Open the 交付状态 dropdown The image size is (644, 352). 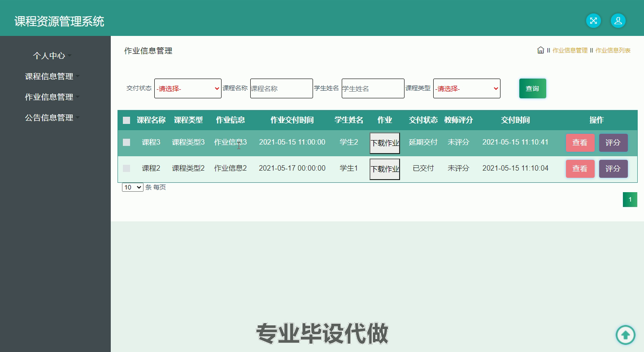tap(188, 88)
